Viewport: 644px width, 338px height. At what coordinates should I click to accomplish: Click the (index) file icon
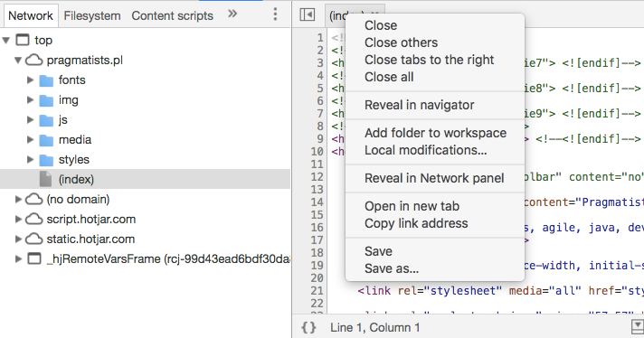[x=45, y=179]
